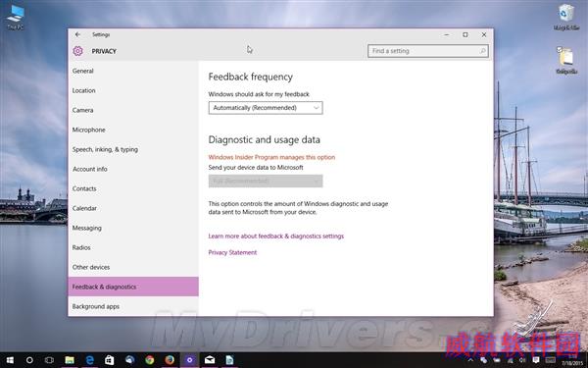Open the Recycle Bin desktop icon
Image resolution: width=588 pixels, height=368 pixels.
pos(566,17)
